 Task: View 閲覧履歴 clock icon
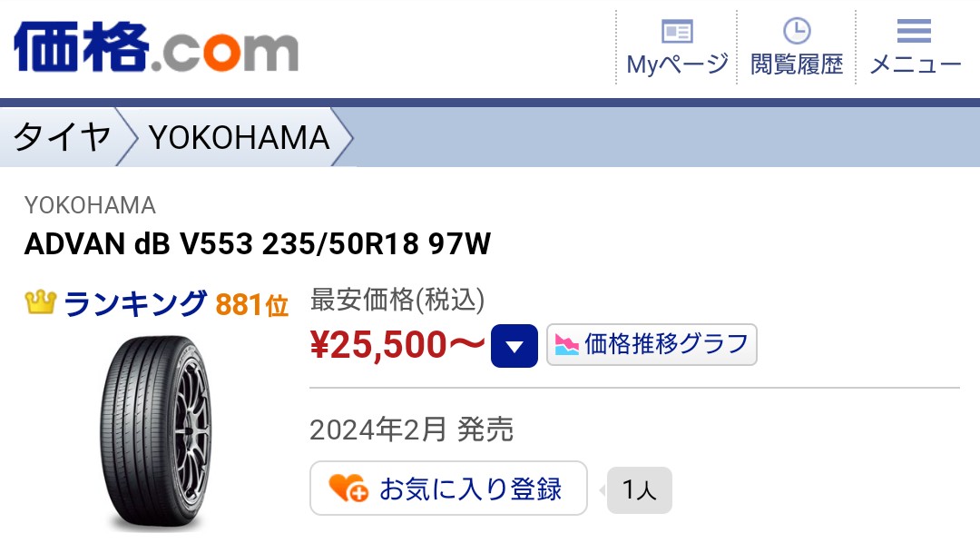(x=797, y=31)
